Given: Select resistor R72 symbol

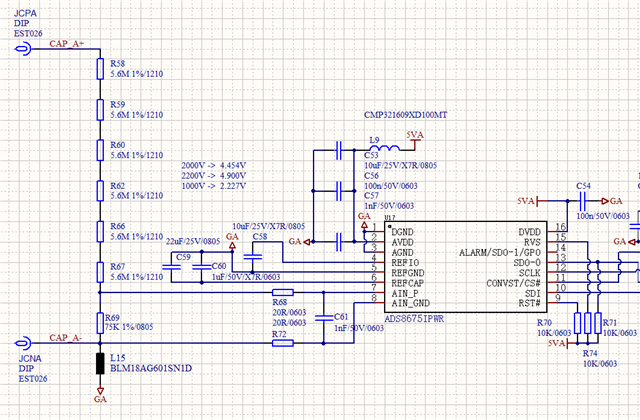Looking at the screenshot, I should click(x=282, y=343).
